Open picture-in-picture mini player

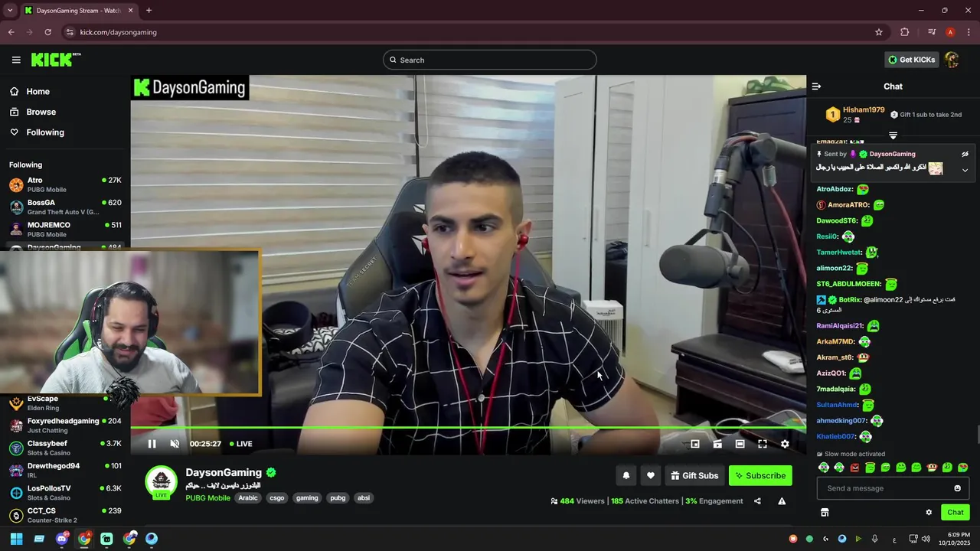tap(695, 444)
